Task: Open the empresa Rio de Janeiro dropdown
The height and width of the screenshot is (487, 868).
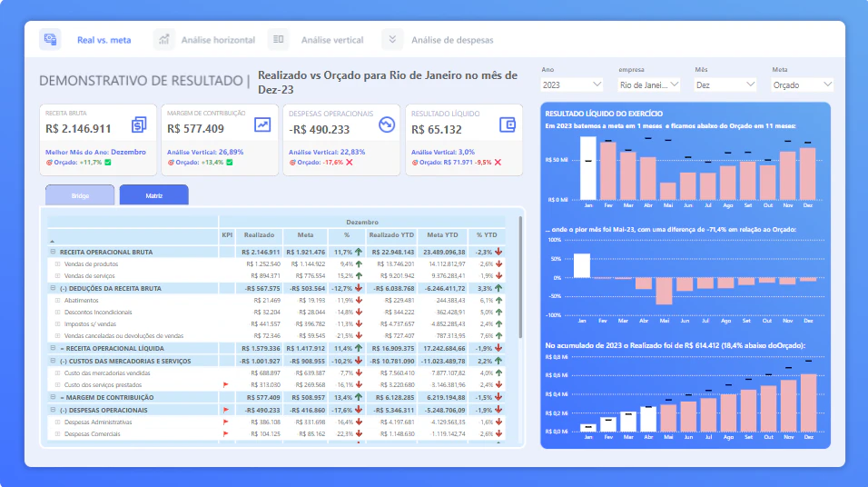Action: tap(649, 84)
